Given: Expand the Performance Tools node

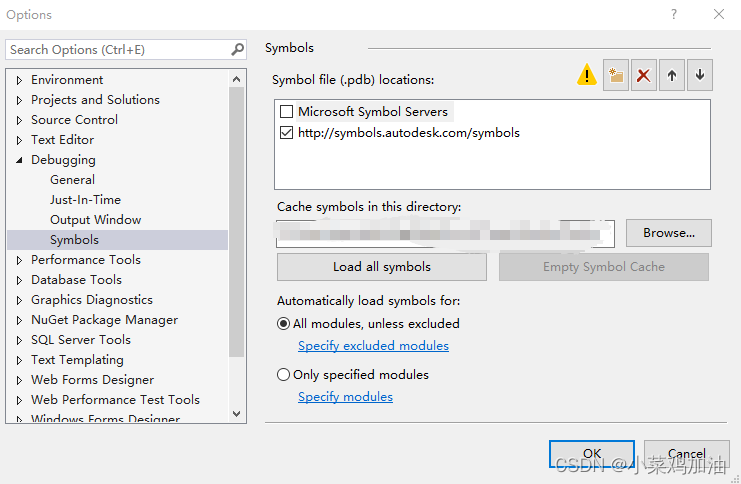Looking at the screenshot, I should 19,260.
